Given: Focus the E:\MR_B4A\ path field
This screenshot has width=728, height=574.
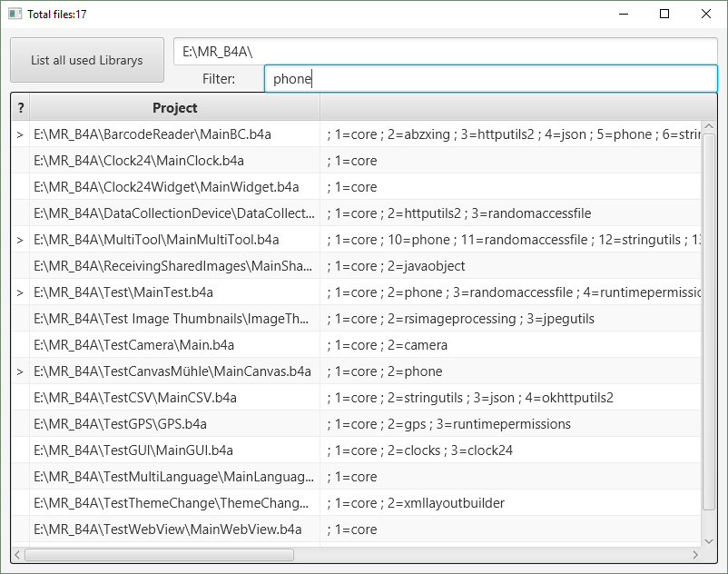Looking at the screenshot, I should 446,51.
